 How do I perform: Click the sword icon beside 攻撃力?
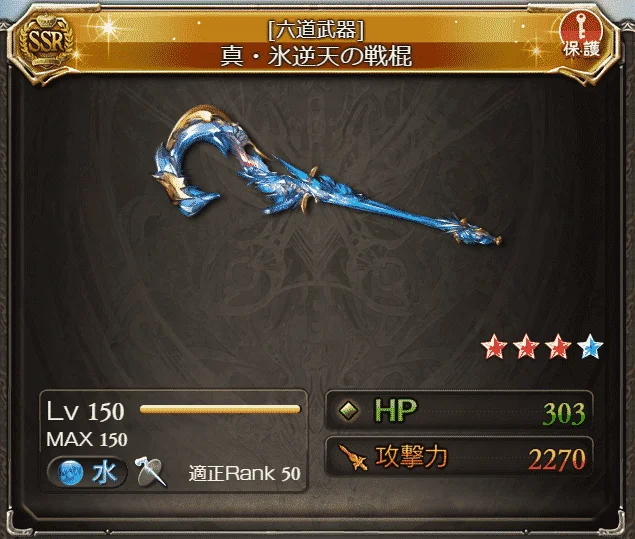click(352, 458)
